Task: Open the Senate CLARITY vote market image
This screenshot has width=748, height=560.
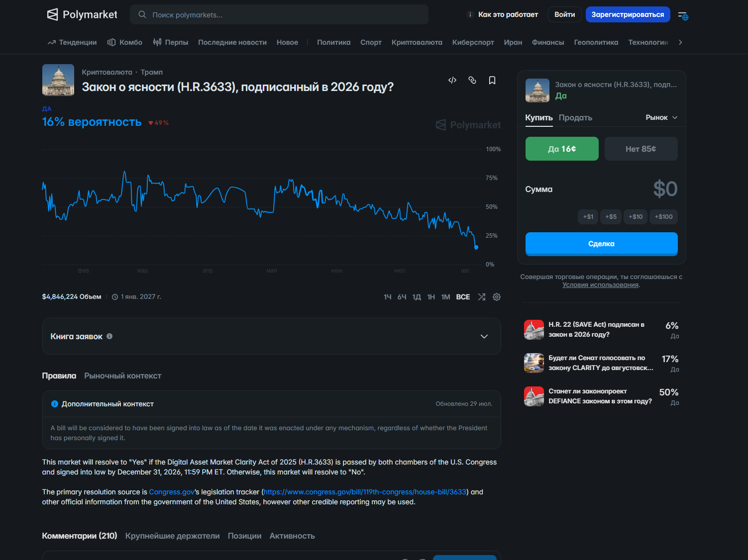Action: pyautogui.click(x=534, y=363)
